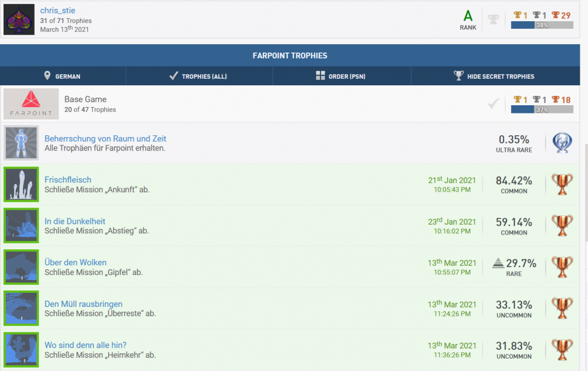588x371 pixels.
Task: Click the grey platinum trophy in profile header
Action: click(x=493, y=20)
